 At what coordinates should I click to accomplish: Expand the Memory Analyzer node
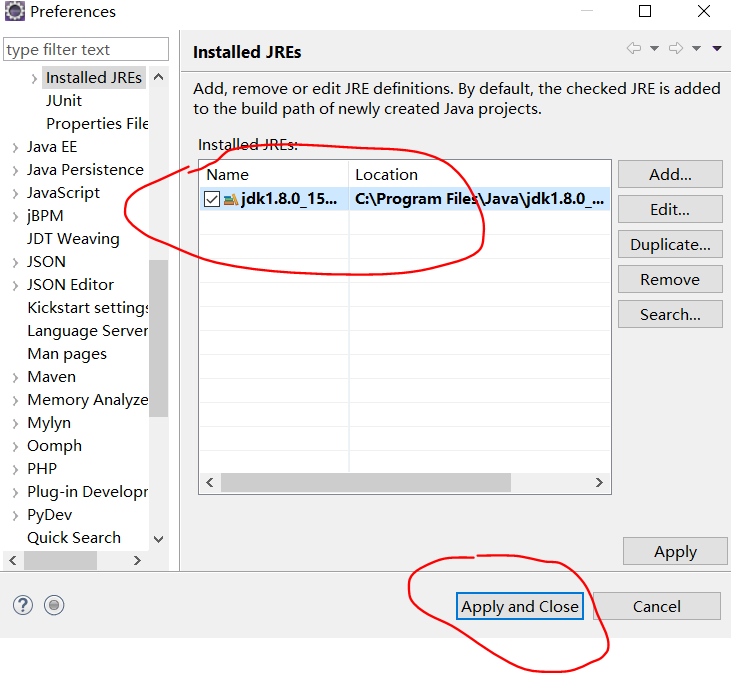[15, 400]
